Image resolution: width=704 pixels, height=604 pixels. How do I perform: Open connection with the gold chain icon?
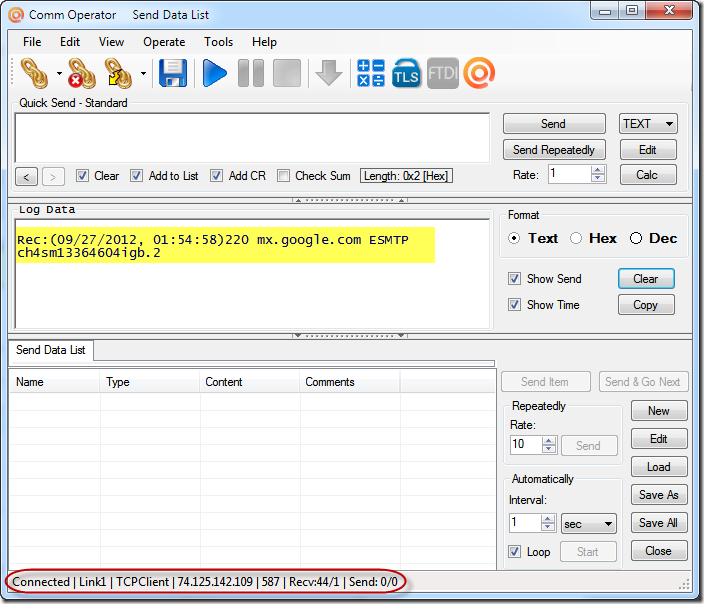coord(35,73)
